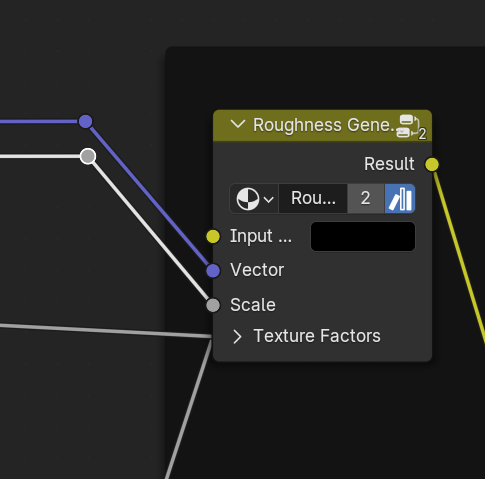Toggle the library asset icon button
This screenshot has width=485, height=479.
[x=400, y=199]
